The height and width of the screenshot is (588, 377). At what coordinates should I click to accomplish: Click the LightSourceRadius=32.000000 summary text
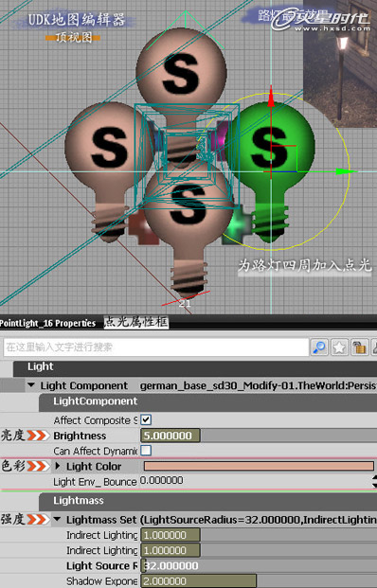point(258,520)
